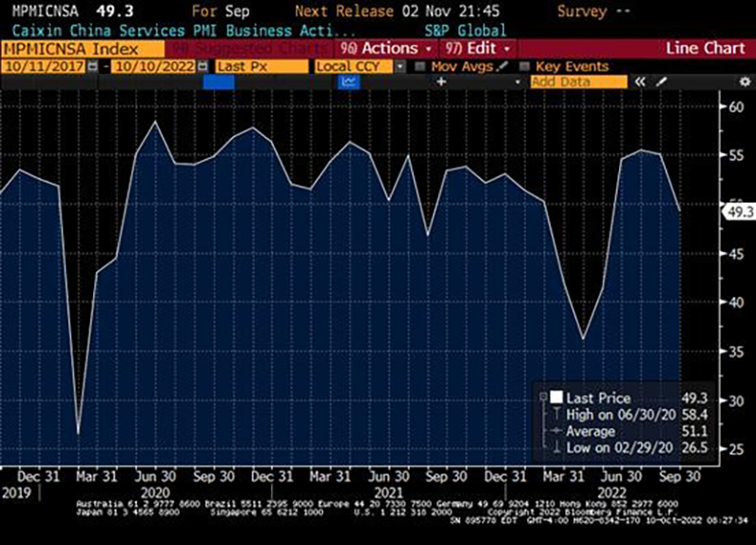756x545 pixels.
Task: Collapse the panel with the double-chevron icon
Action: [x=640, y=82]
